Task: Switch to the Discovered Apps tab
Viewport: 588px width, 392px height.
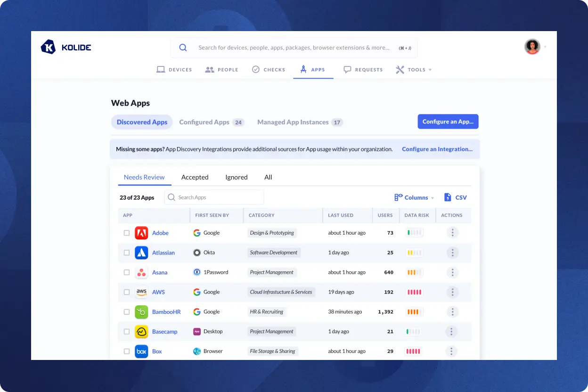Action: 142,122
